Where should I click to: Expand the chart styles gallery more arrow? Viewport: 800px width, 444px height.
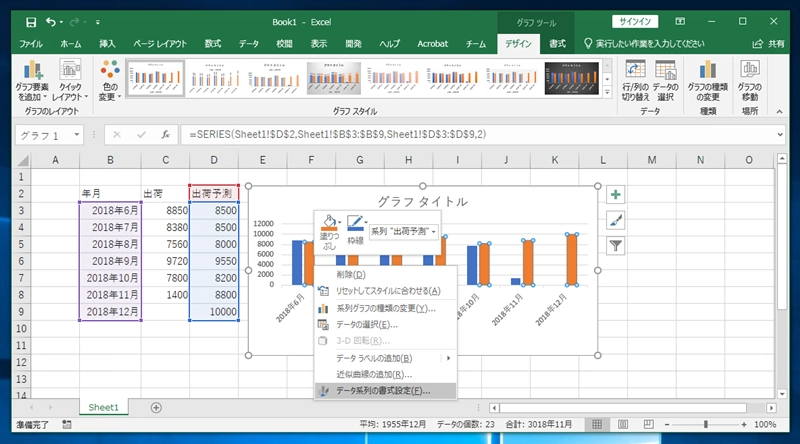tap(607, 93)
